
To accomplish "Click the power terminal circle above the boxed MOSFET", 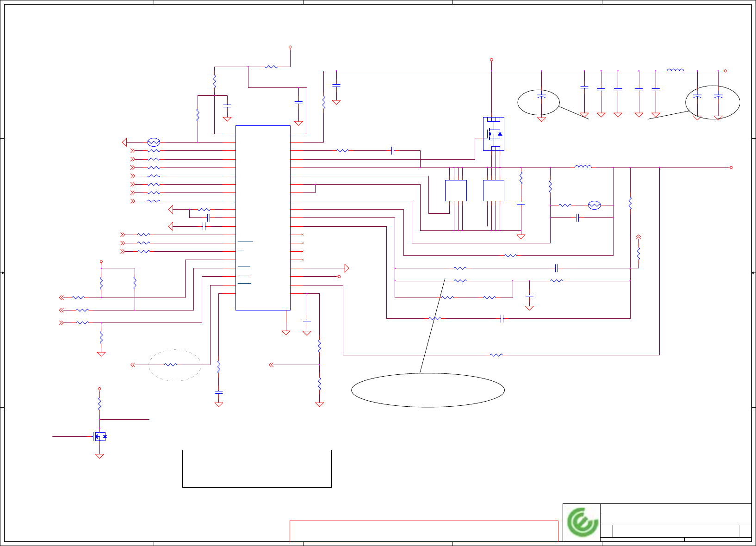I will click(491, 60).
